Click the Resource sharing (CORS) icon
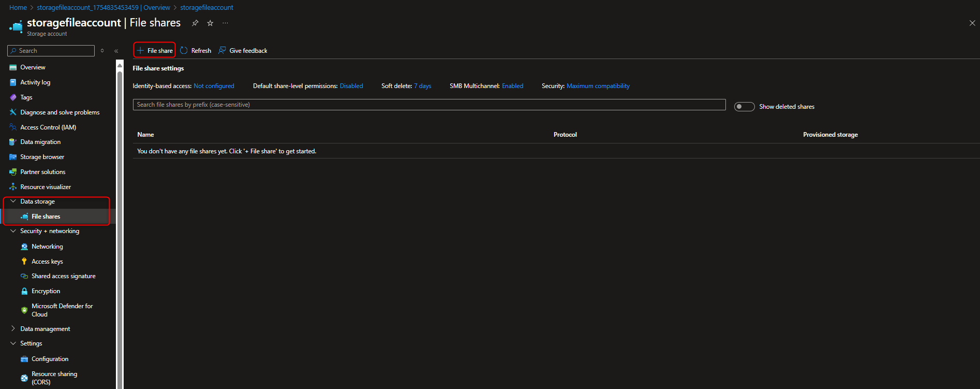Viewport: 980px width, 389px height. (x=24, y=378)
